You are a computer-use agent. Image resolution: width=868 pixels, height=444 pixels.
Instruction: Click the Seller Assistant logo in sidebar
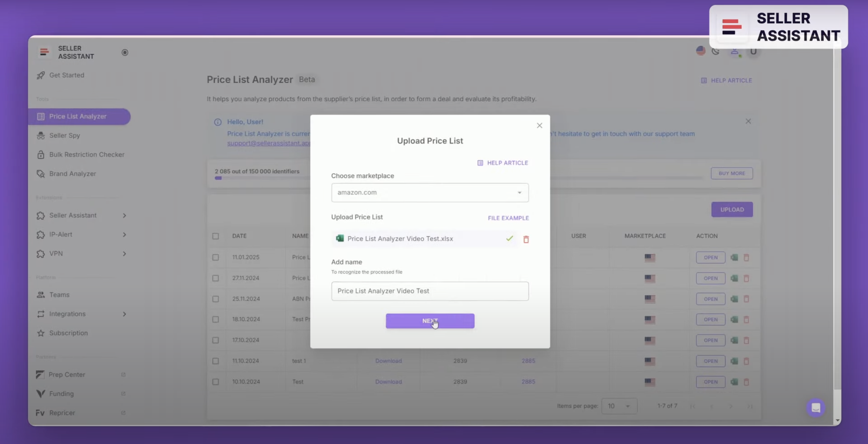click(44, 52)
